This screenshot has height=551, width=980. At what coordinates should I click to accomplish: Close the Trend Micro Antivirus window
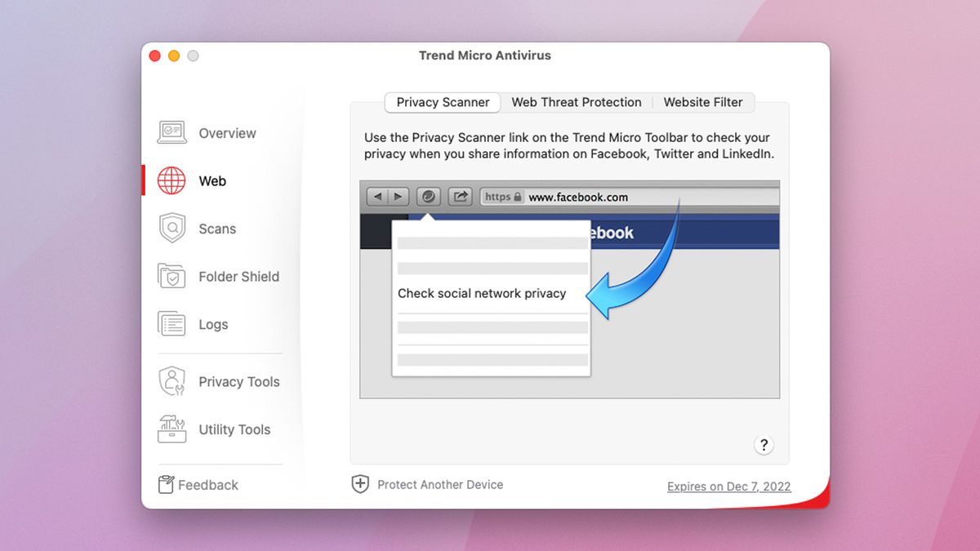tap(155, 56)
